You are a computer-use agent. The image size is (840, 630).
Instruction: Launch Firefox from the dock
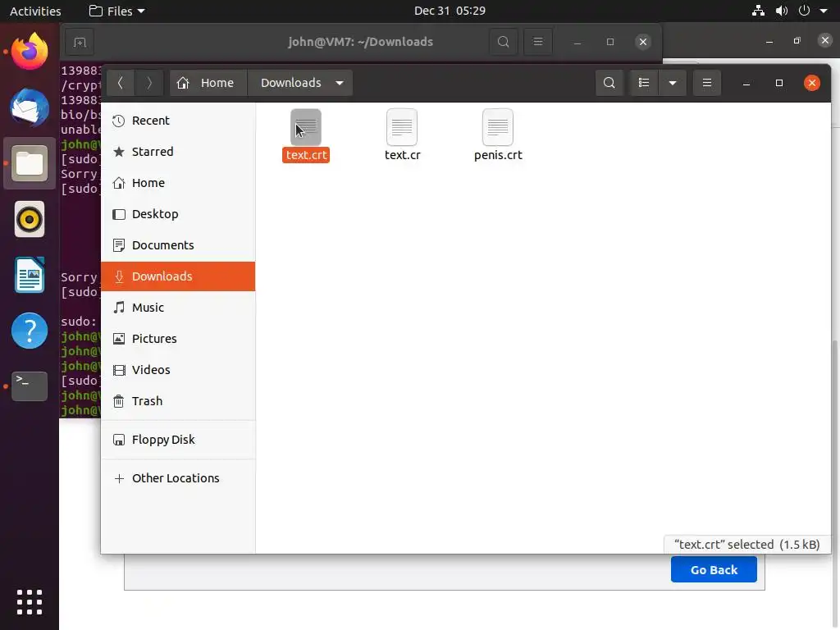(x=30, y=52)
